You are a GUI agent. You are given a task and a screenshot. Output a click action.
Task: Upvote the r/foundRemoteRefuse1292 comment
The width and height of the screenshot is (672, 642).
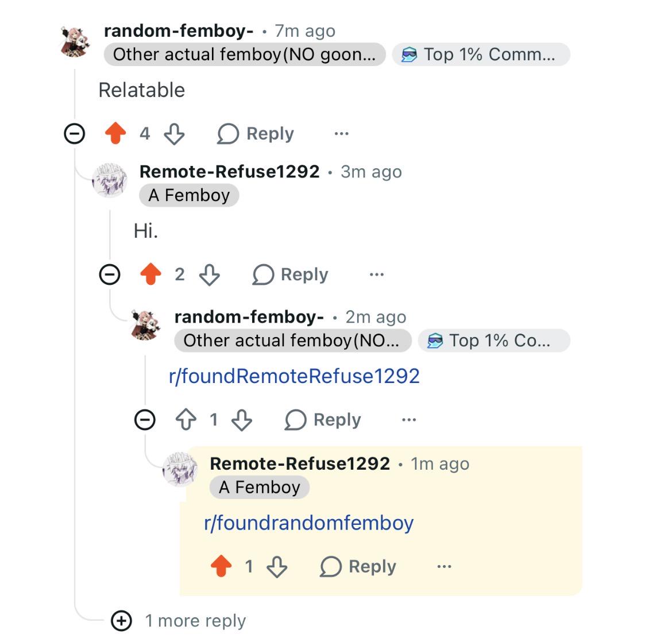click(186, 420)
